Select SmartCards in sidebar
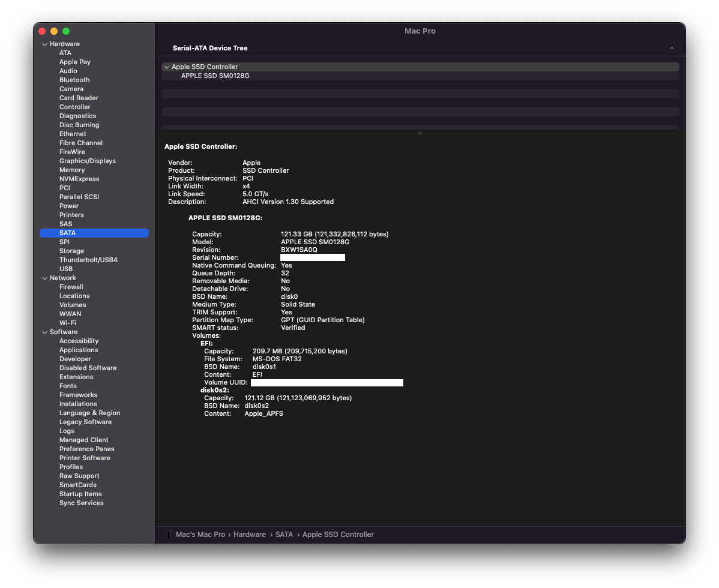 pyautogui.click(x=77, y=485)
